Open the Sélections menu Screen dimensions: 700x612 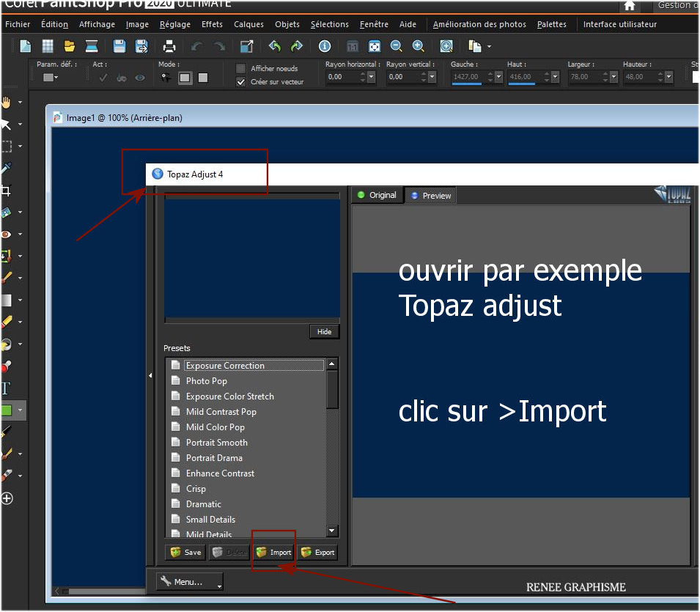click(329, 24)
